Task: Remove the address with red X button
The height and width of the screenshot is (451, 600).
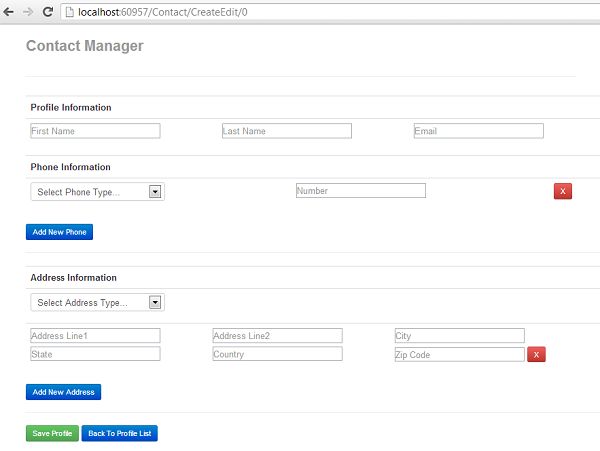Action: (536, 355)
